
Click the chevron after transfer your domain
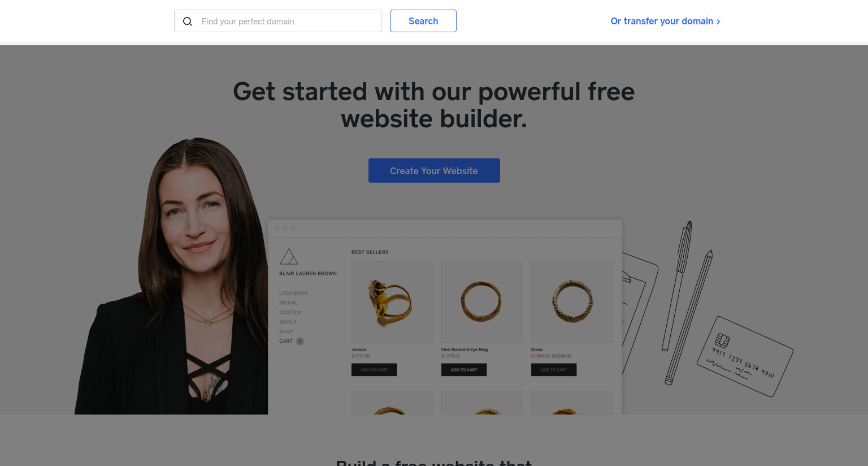pos(718,21)
